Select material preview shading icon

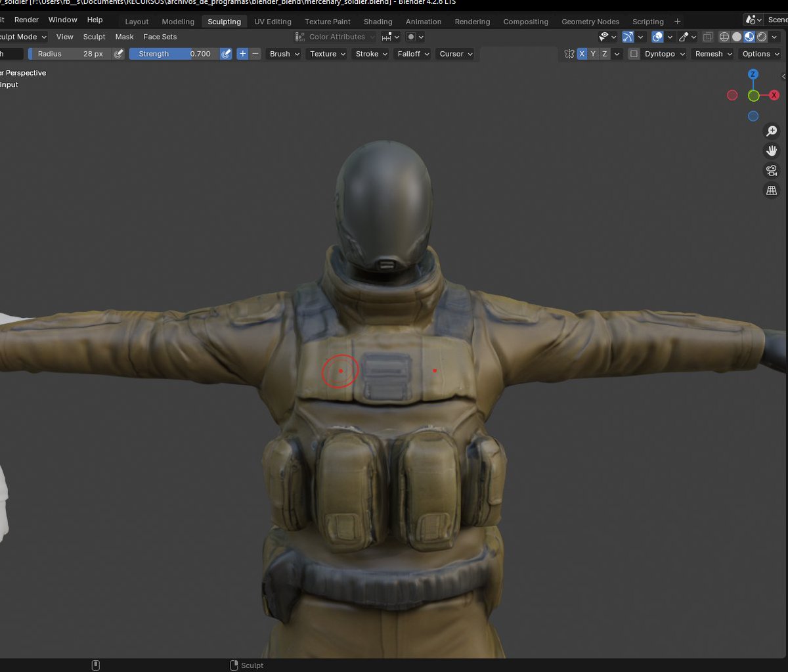[x=749, y=37]
